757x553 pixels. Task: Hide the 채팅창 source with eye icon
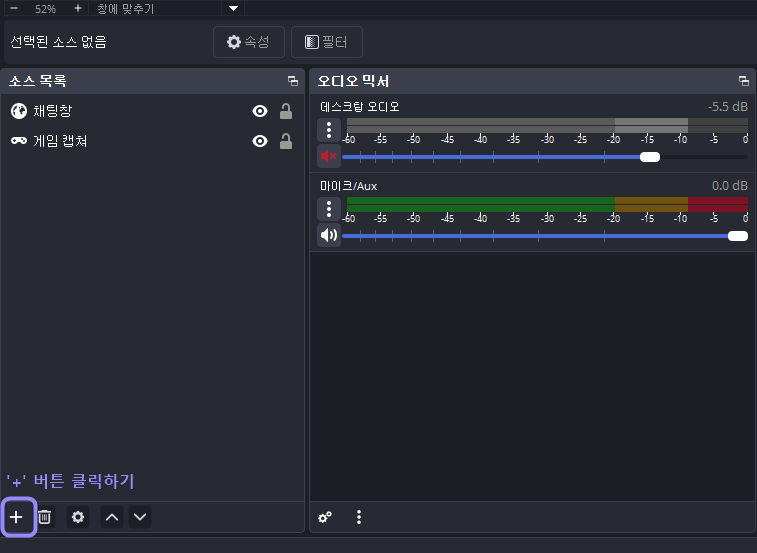(260, 112)
